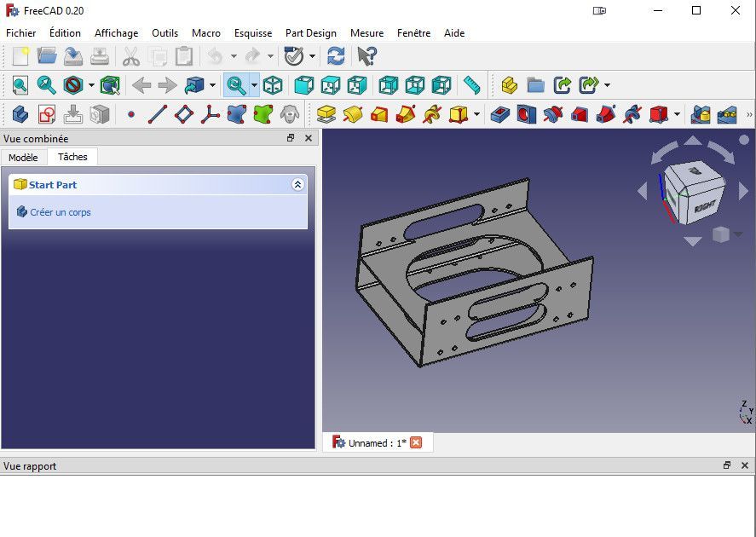The image size is (756, 537).
Task: Open the draw style dropdown arrow
Action: 89,85
